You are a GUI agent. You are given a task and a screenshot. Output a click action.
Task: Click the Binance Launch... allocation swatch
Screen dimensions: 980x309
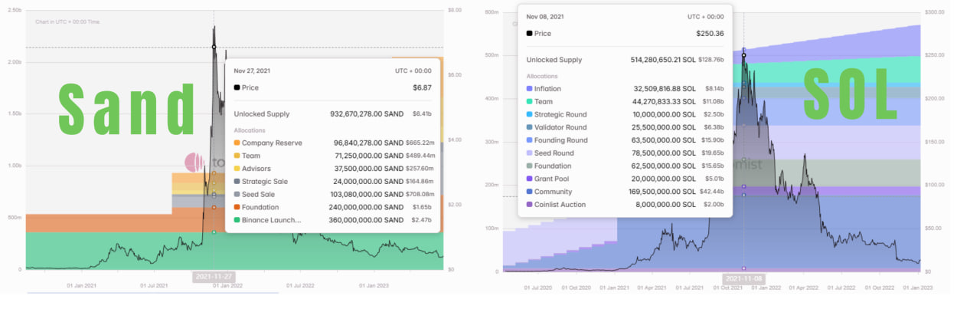(x=237, y=220)
